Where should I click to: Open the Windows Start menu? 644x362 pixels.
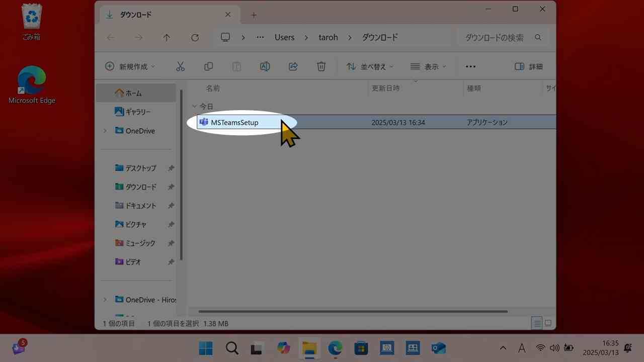[x=205, y=348]
